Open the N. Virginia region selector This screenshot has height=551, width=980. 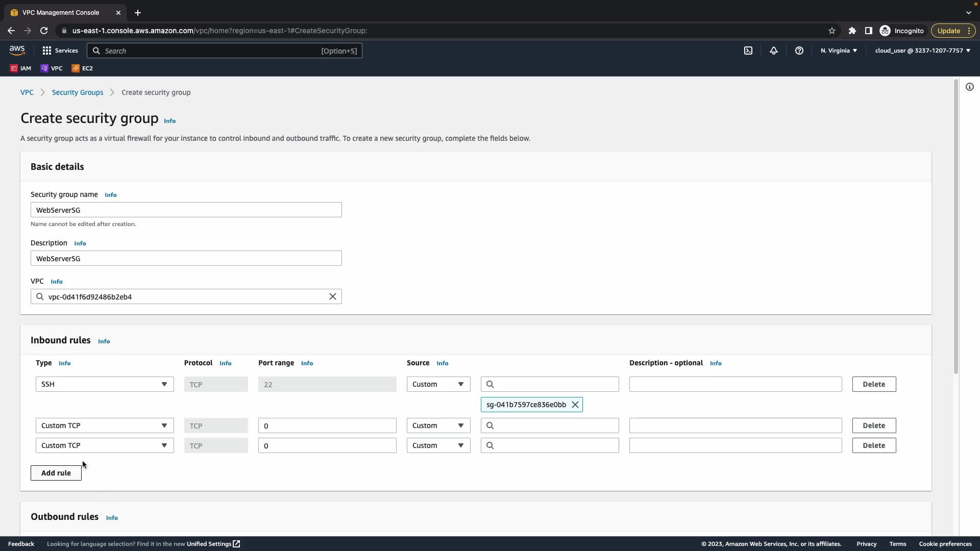point(839,51)
